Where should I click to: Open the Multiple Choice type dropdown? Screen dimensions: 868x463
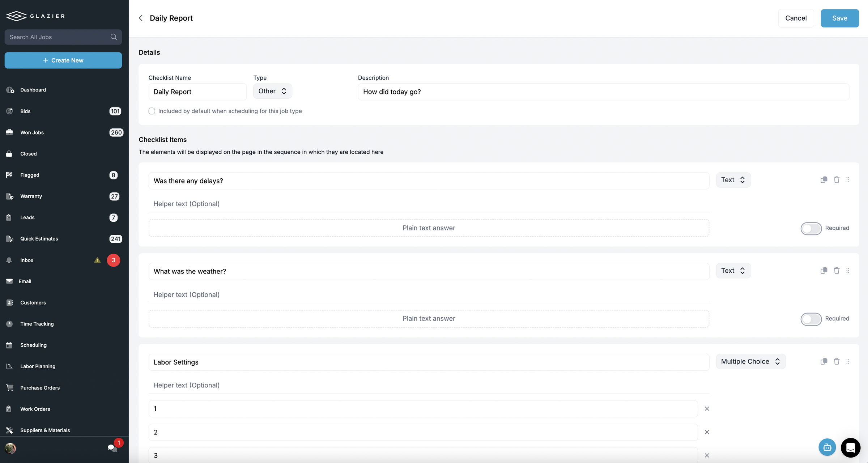(750, 361)
